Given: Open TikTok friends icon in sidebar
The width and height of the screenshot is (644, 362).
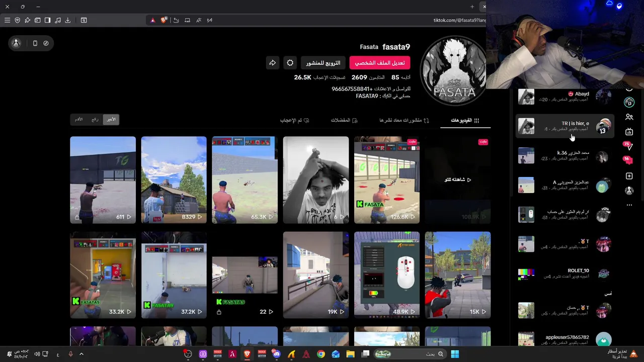Looking at the screenshot, I should tap(629, 117).
